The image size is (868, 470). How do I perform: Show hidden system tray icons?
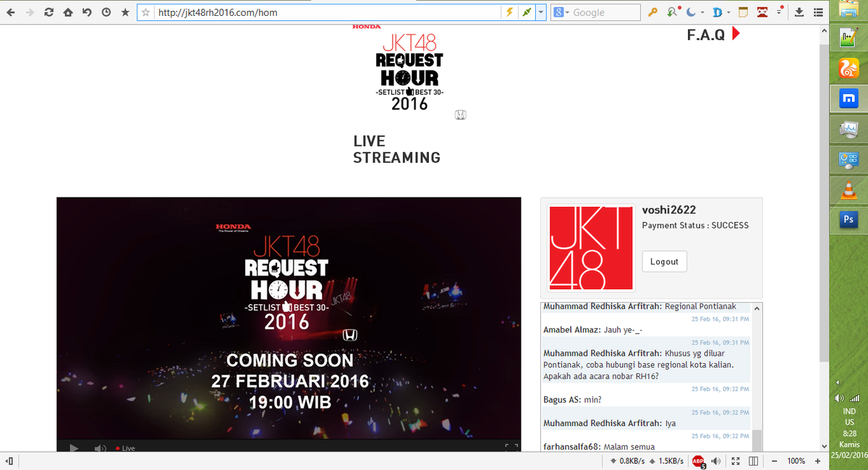(x=837, y=382)
